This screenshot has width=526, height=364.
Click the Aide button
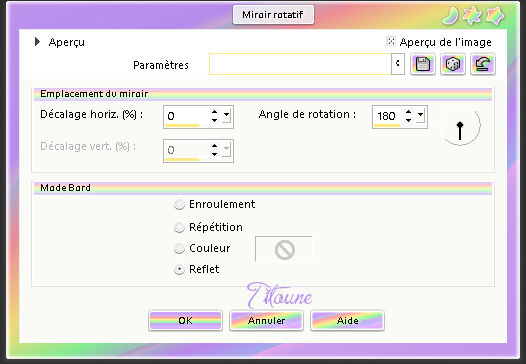coord(348,320)
